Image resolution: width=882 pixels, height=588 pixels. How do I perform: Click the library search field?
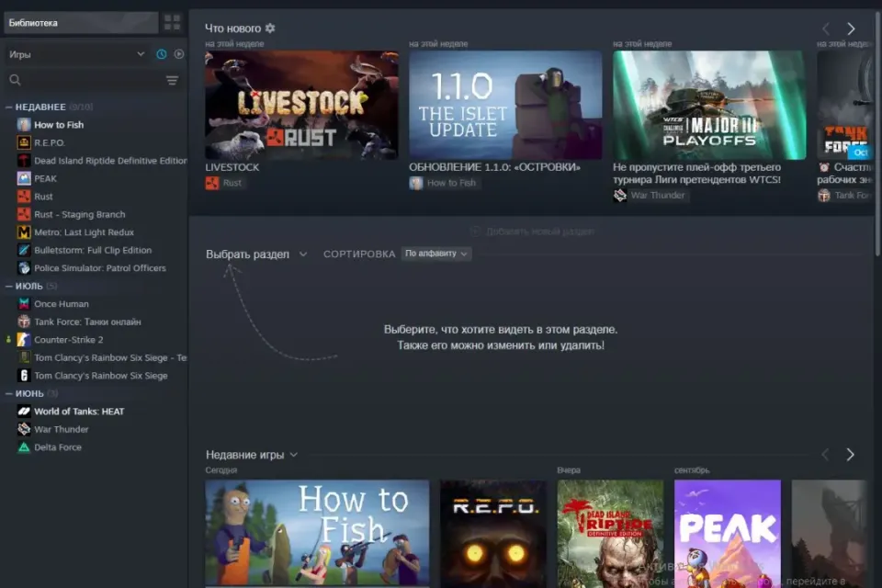point(85,80)
